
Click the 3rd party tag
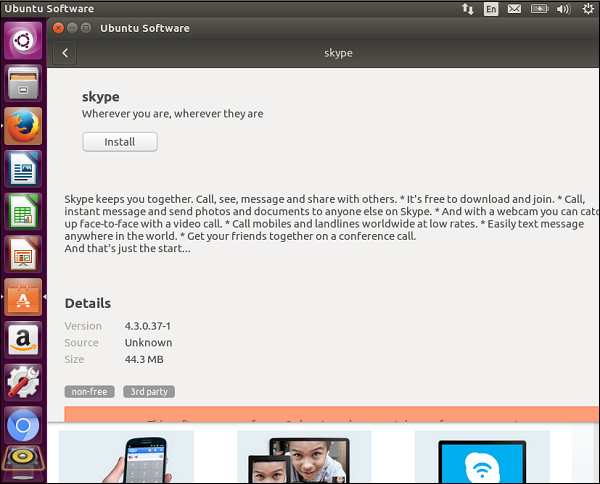148,392
